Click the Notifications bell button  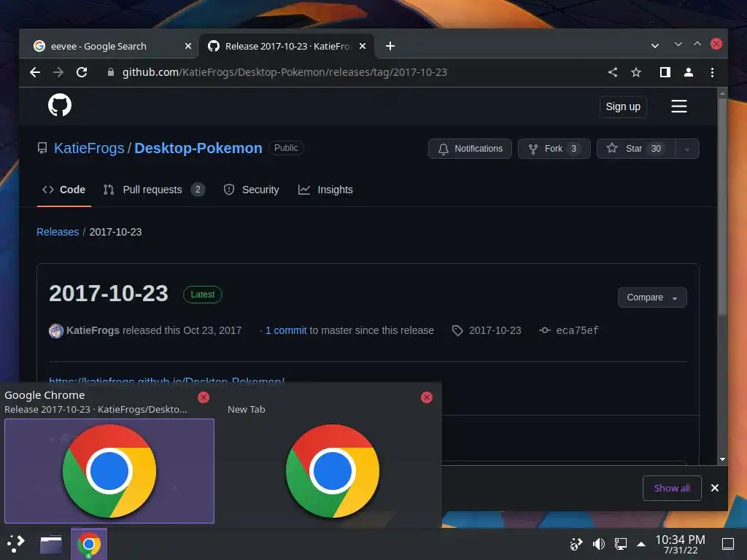pos(470,149)
